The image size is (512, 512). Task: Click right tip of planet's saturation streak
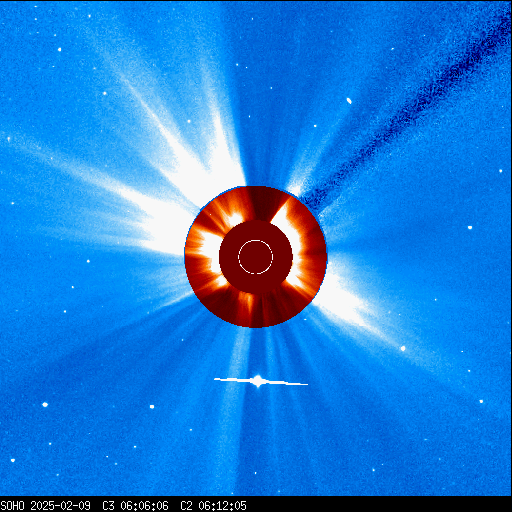(x=306, y=384)
